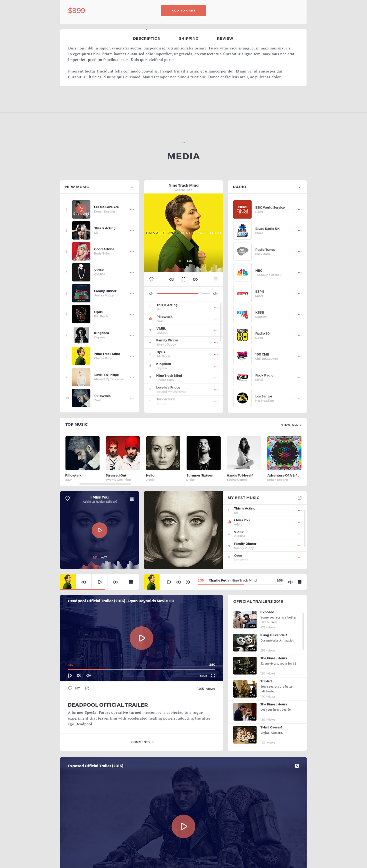Pause the Nine Track Mind player
This screenshot has width=367, height=868.
(x=183, y=279)
